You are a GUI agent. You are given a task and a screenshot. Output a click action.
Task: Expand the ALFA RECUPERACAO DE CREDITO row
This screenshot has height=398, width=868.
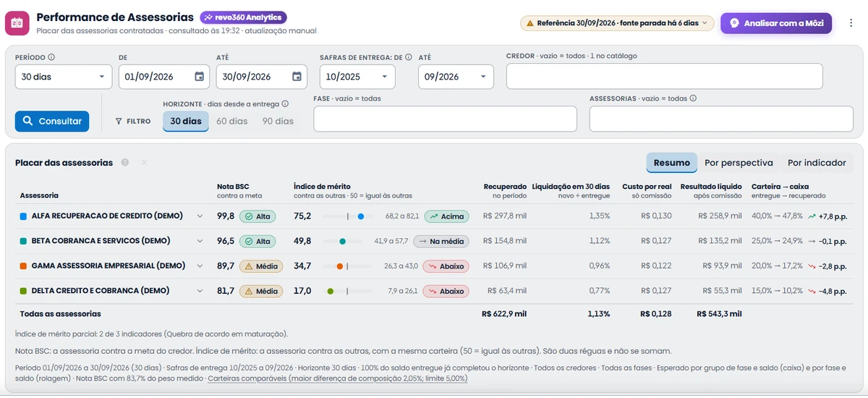[200, 216]
